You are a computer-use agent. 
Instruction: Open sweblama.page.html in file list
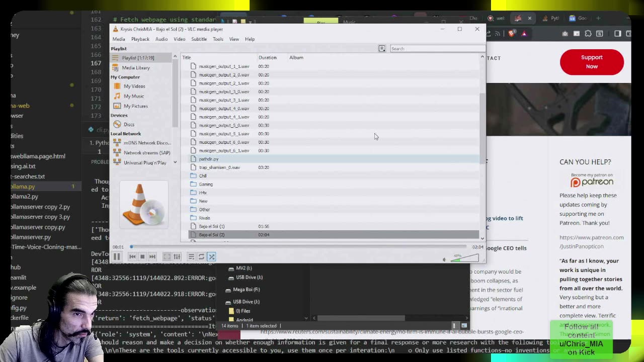[38, 156]
